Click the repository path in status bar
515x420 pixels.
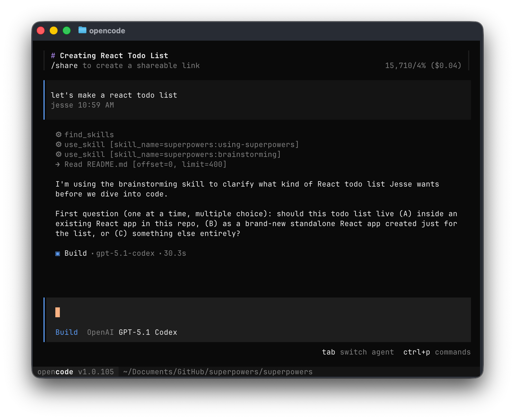[x=218, y=372]
